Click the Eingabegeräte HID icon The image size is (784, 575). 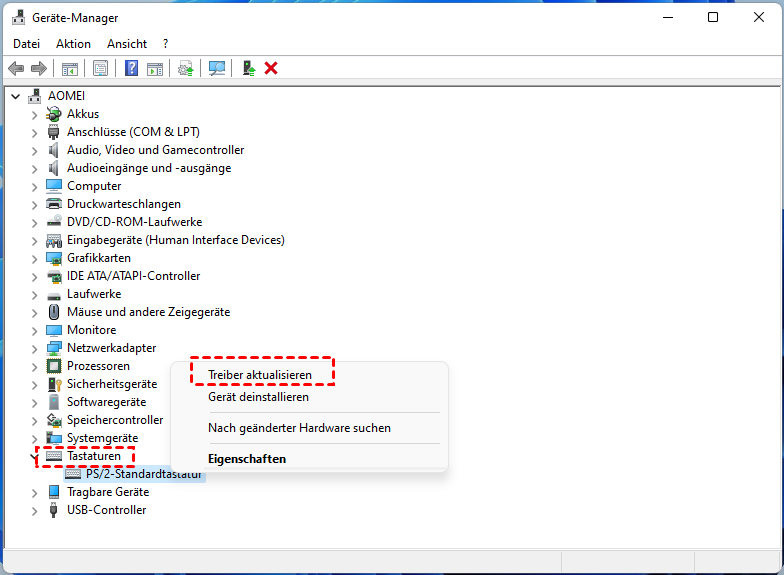tap(54, 240)
